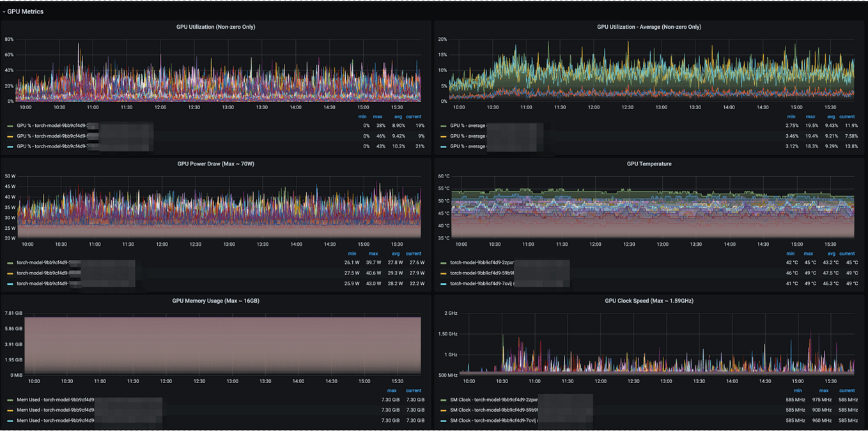This screenshot has height=431, width=868.
Task: Sort the GPU Power Draw legend by the current column
Action: coord(414,253)
